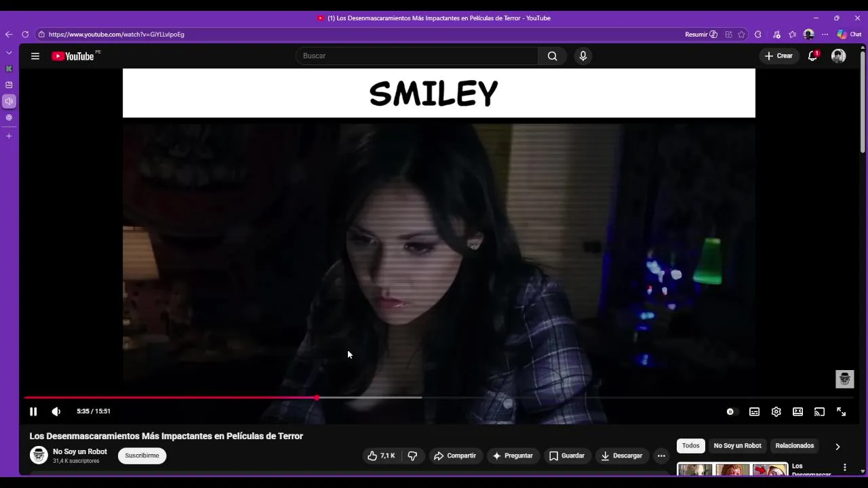Click the page vertical scrollbar
The image size is (868, 488).
pos(863,102)
